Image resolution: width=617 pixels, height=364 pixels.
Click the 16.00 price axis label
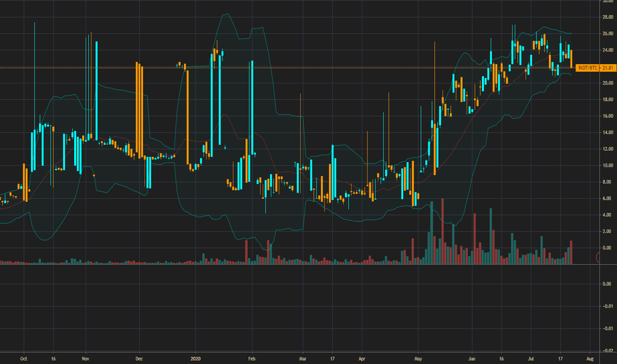(x=608, y=116)
